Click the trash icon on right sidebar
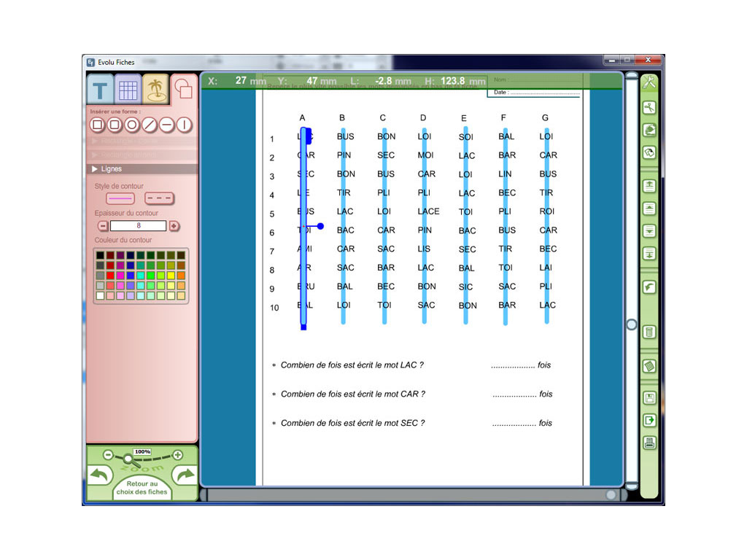This screenshot has height=560, width=747. click(x=649, y=332)
